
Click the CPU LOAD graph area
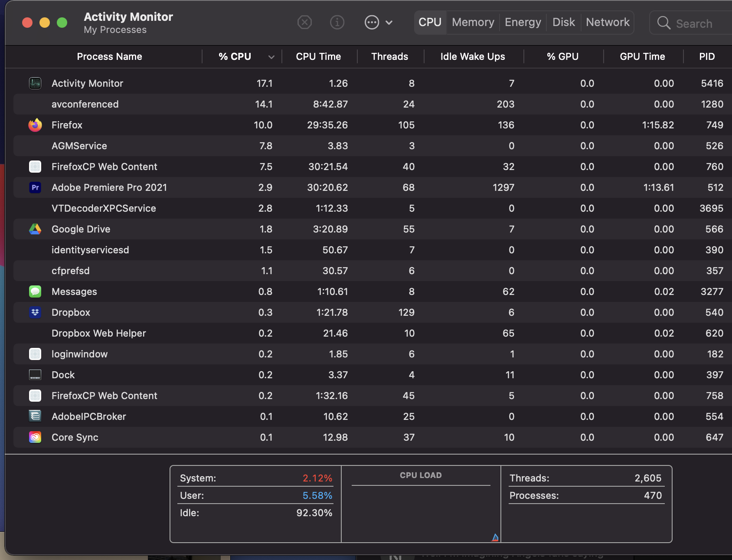coord(421,514)
